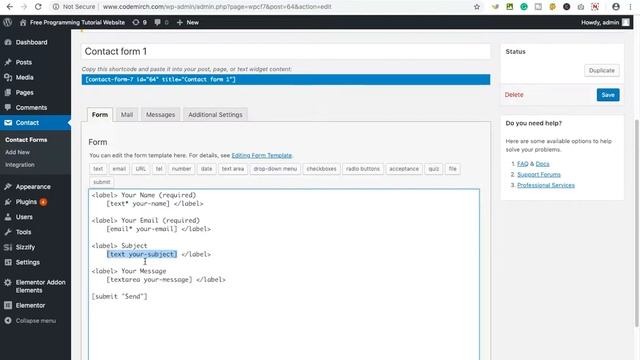Reload the page with refresh icon
The image size is (640, 360).
(x=38, y=7)
